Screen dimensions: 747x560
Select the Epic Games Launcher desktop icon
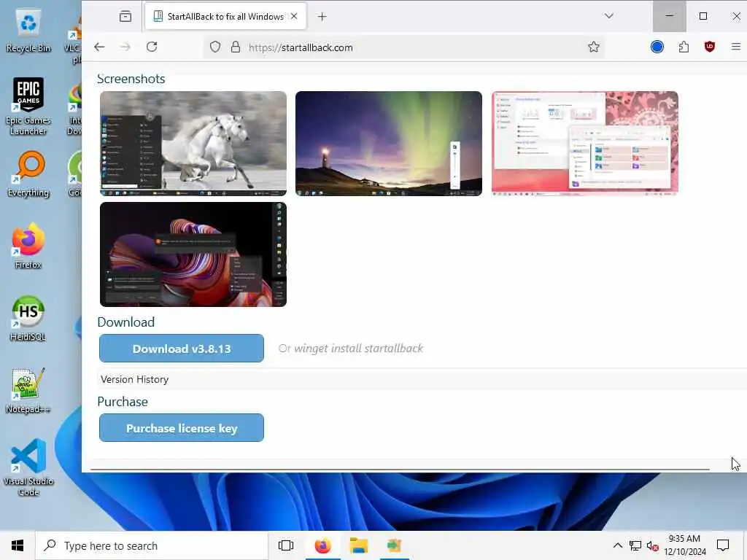28,106
